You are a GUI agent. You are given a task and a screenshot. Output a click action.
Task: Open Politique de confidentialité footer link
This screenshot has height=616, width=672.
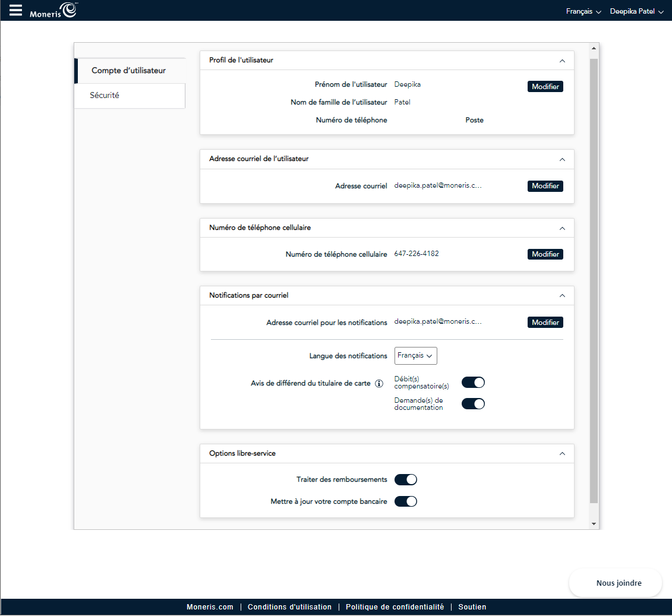point(395,607)
